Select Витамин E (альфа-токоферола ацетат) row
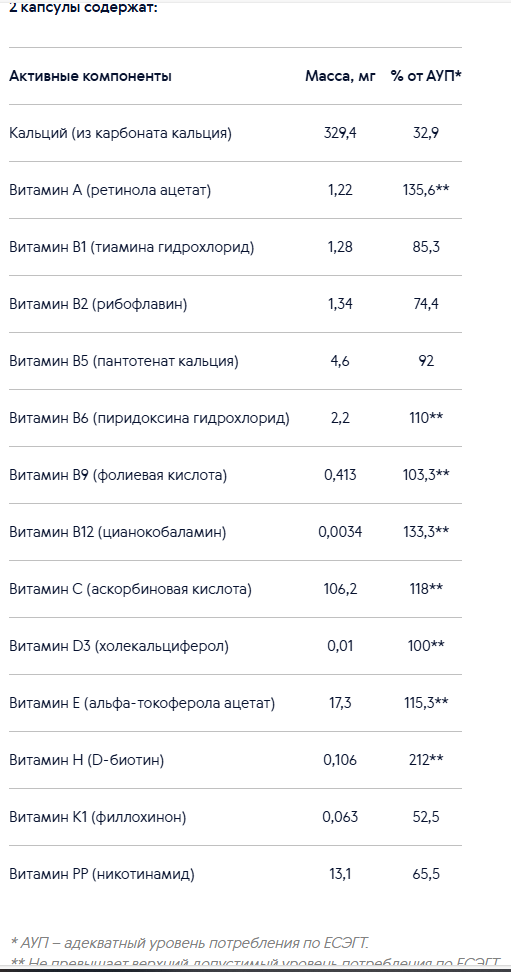Image resolution: width=511 pixels, height=972 pixels. [236, 704]
